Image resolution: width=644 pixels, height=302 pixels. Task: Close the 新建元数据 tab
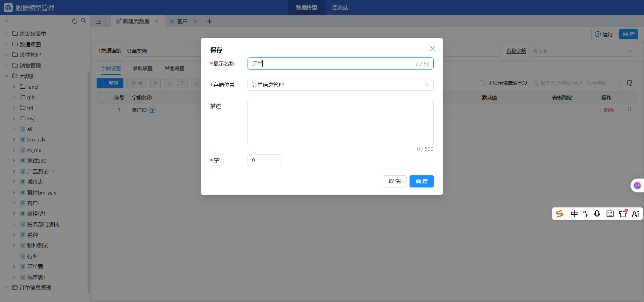pos(157,21)
